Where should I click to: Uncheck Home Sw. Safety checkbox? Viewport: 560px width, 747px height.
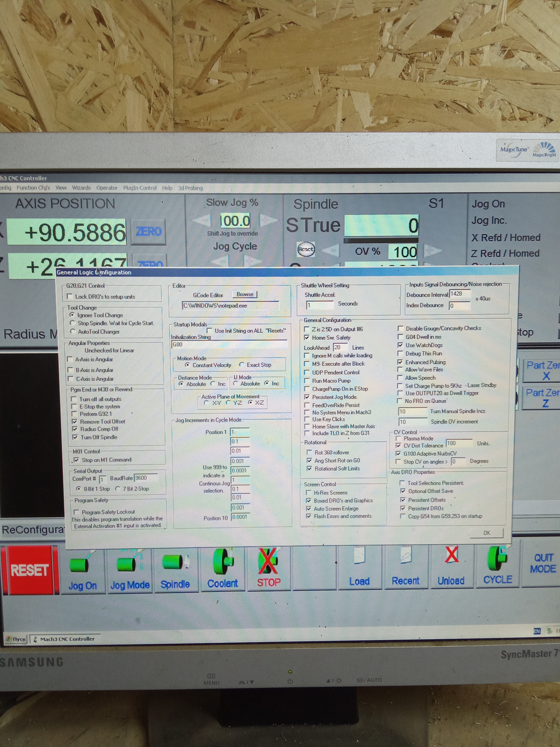point(307,337)
